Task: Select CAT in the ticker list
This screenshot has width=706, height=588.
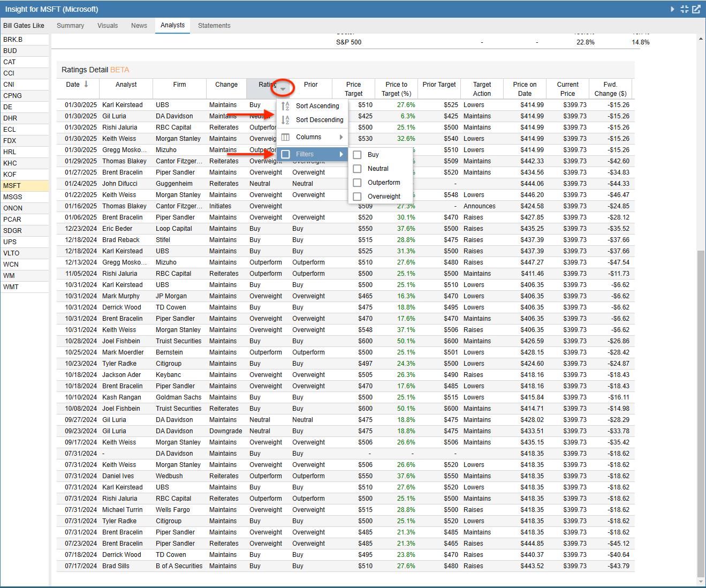Action: [x=25, y=62]
